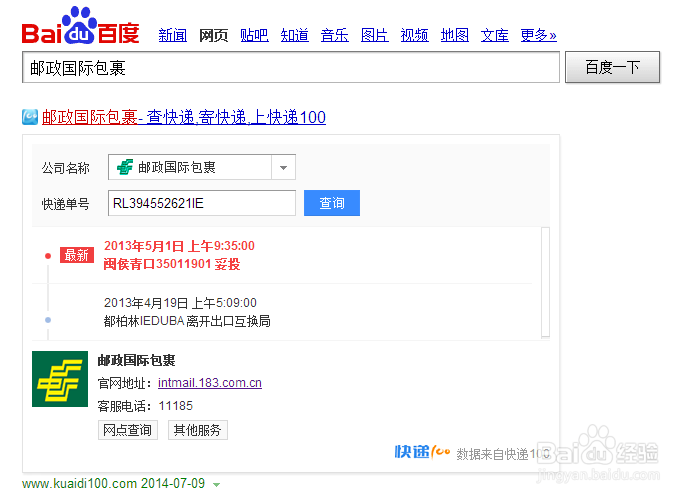Screen dimensions: 700x500
Task: Click the 2013年5月1日 上午9:35:00 timestamp
Action: tap(179, 246)
